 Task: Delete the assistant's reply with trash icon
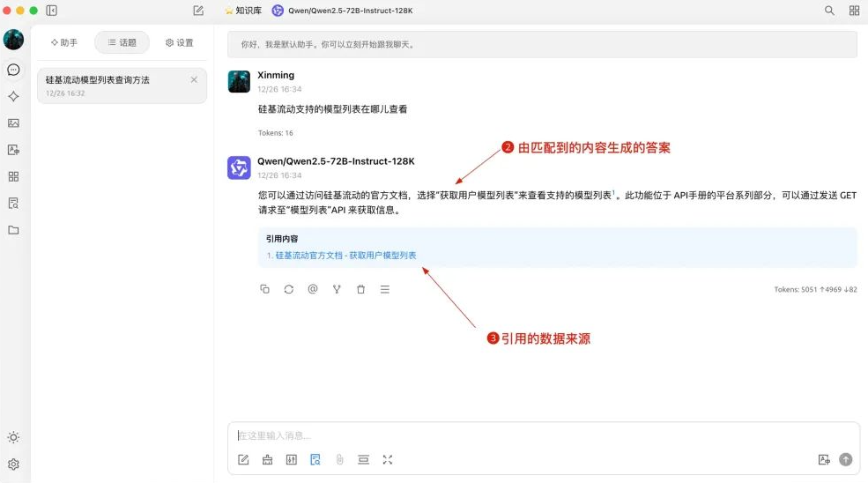tap(360, 289)
